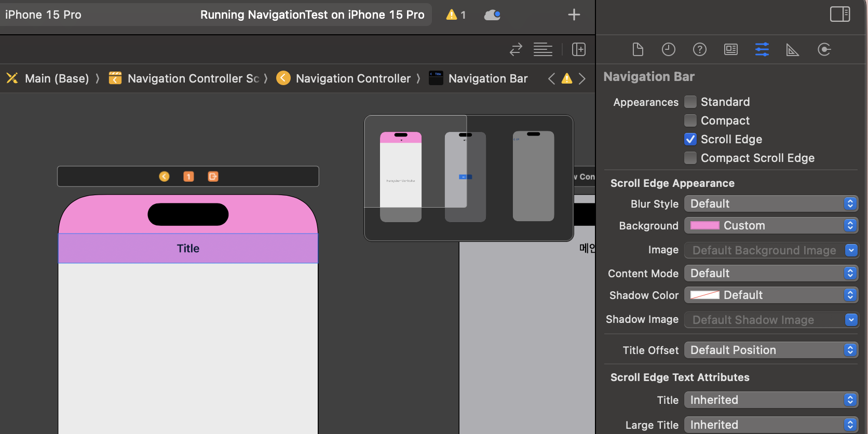The image size is (868, 434).
Task: Add a new editor pane
Action: tap(579, 49)
